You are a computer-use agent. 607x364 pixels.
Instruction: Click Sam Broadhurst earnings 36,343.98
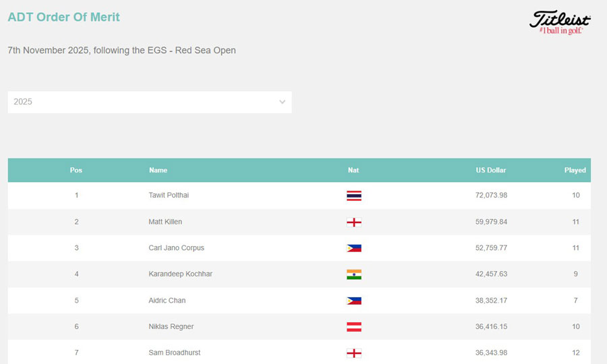coord(490,353)
